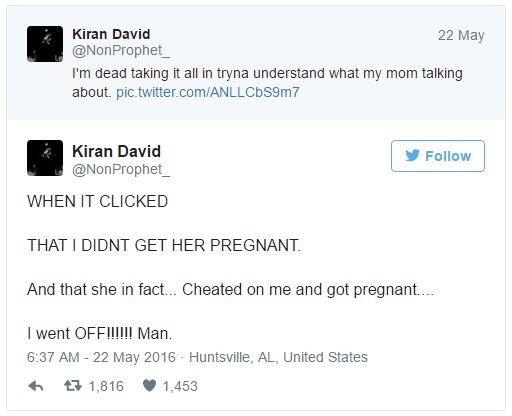This screenshot has width=512, height=416.
Task: Click the Kiran David name in top tweet
Action: point(111,34)
